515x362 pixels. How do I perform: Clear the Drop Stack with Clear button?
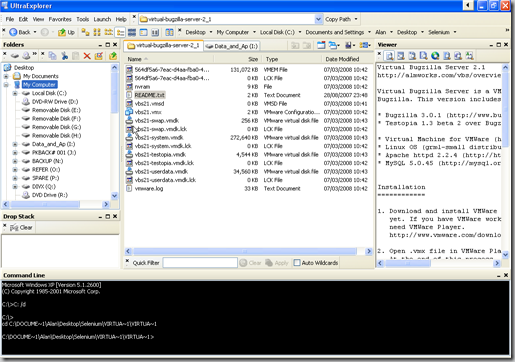tap(21, 228)
